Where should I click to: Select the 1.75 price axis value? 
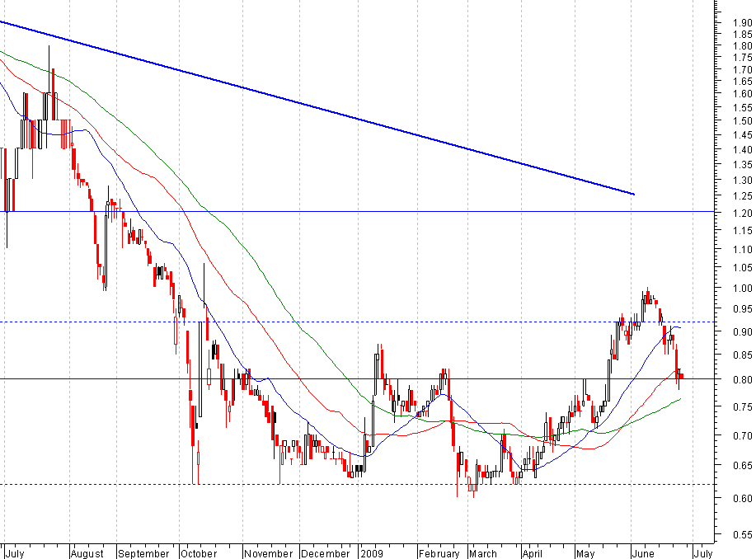point(743,58)
